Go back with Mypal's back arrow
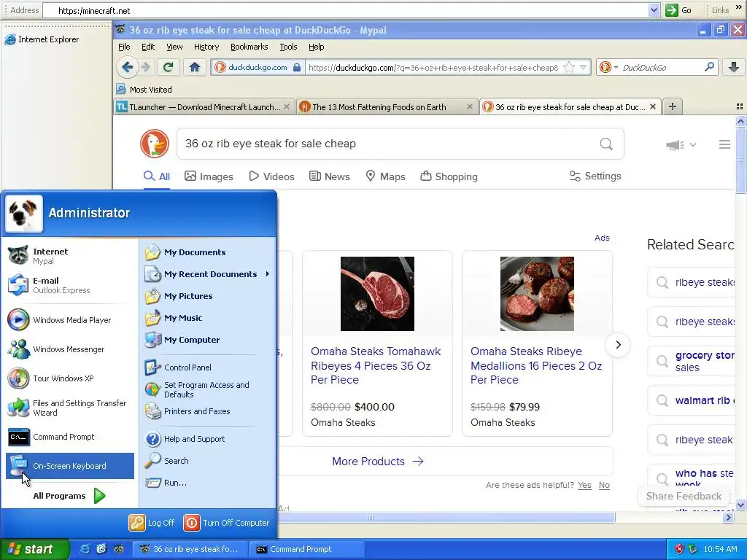Image resolution: width=747 pixels, height=560 pixels. (127, 67)
